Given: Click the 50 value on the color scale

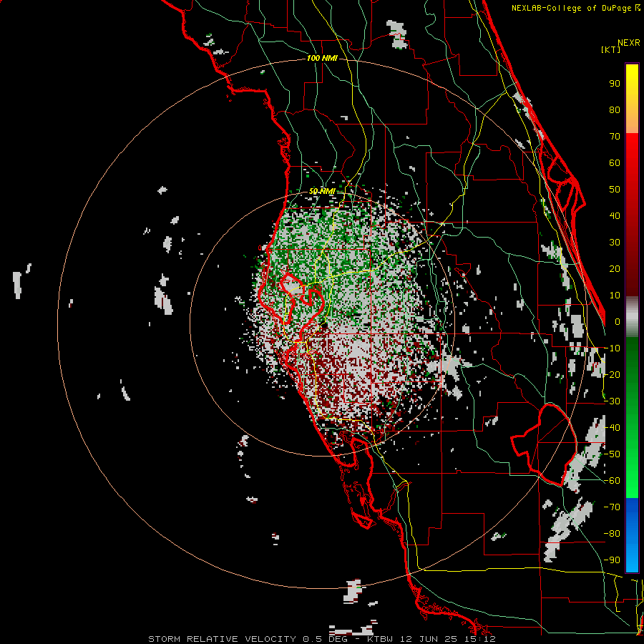Looking at the screenshot, I should click(615, 190).
